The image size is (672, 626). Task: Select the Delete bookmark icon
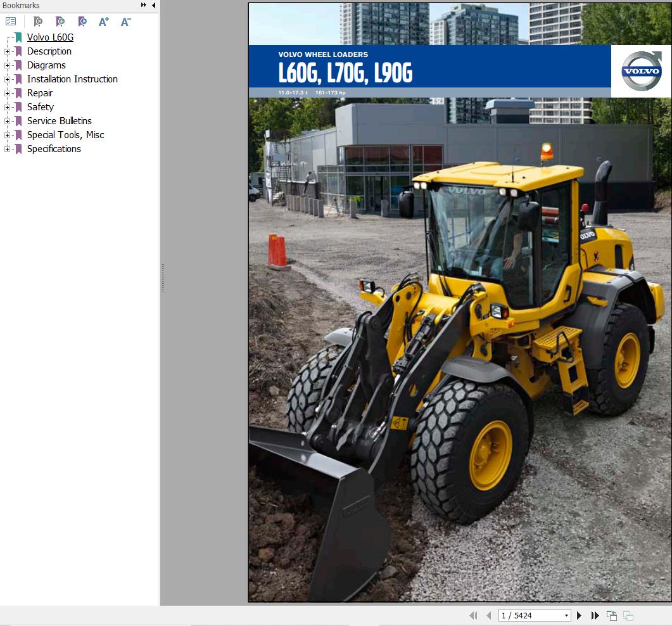point(37,22)
